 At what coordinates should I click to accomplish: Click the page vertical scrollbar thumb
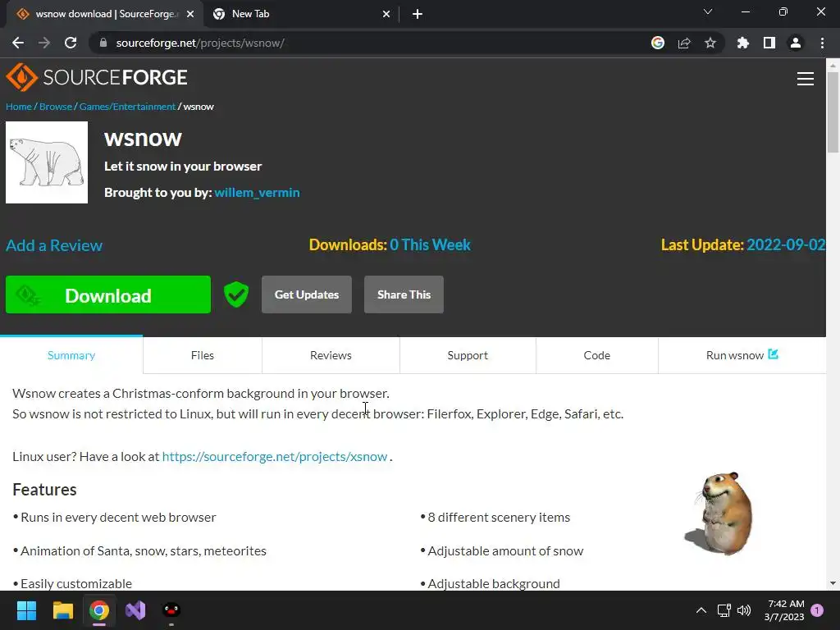pos(833,112)
